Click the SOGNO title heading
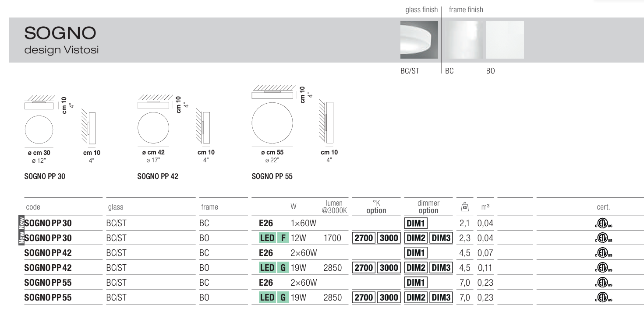Screen dimensions: 644x315 point(60,33)
